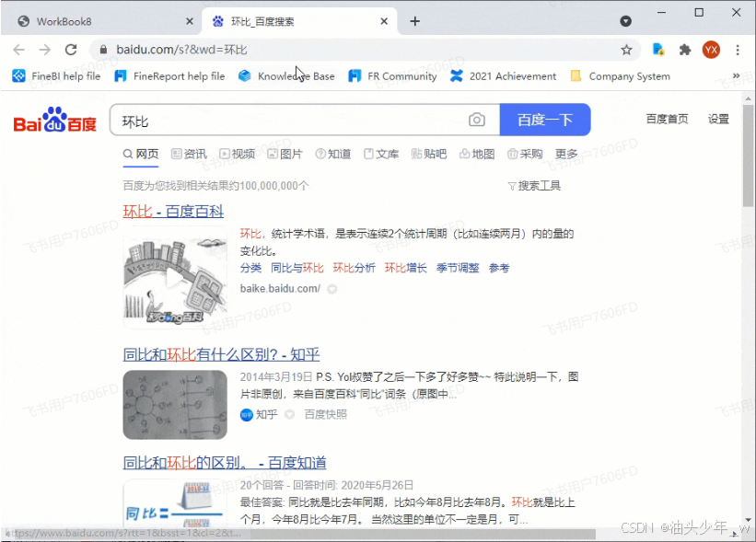The width and height of the screenshot is (756, 542).
Task: Select the 环比_百度搜索 tab
Action: pos(299,21)
